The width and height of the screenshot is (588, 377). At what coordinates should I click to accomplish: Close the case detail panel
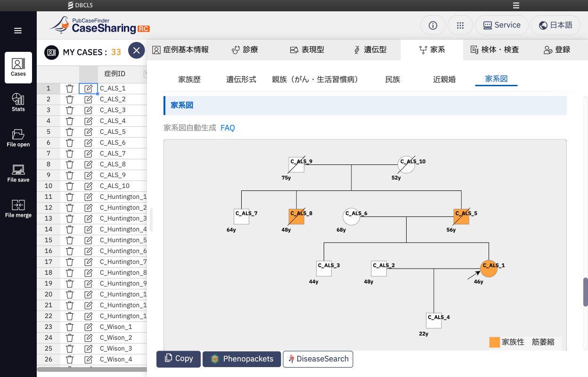[136, 50]
